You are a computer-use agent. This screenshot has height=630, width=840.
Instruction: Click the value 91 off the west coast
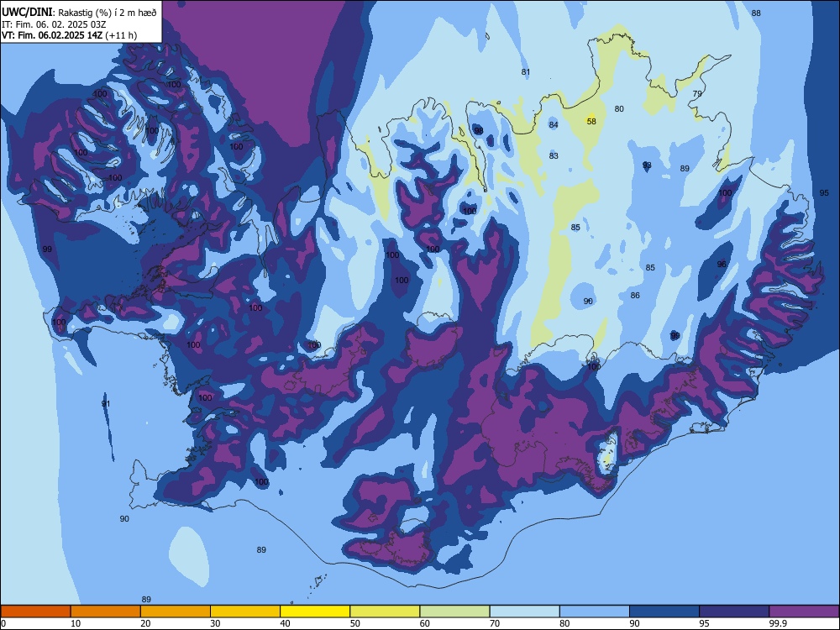coord(106,403)
